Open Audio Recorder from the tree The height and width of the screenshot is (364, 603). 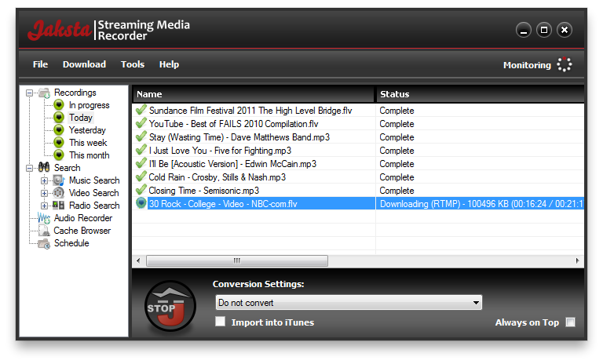pyautogui.click(x=83, y=218)
